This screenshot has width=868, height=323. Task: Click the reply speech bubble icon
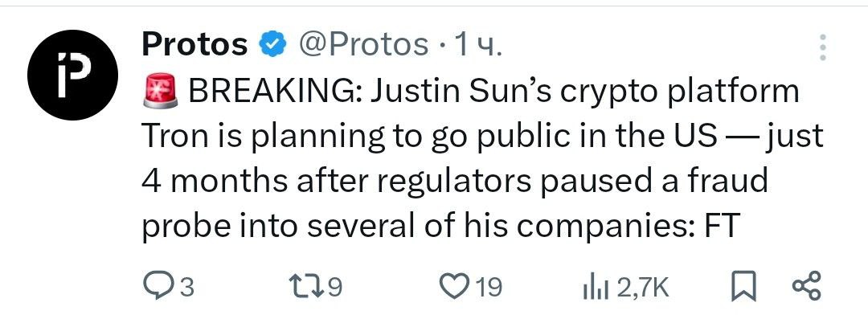click(x=156, y=288)
